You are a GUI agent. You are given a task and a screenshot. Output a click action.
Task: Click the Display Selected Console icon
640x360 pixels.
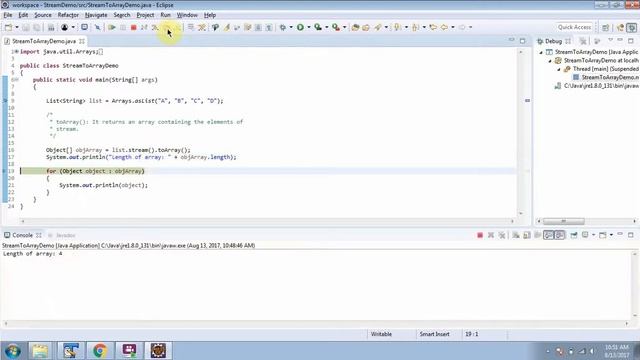tap(586, 235)
